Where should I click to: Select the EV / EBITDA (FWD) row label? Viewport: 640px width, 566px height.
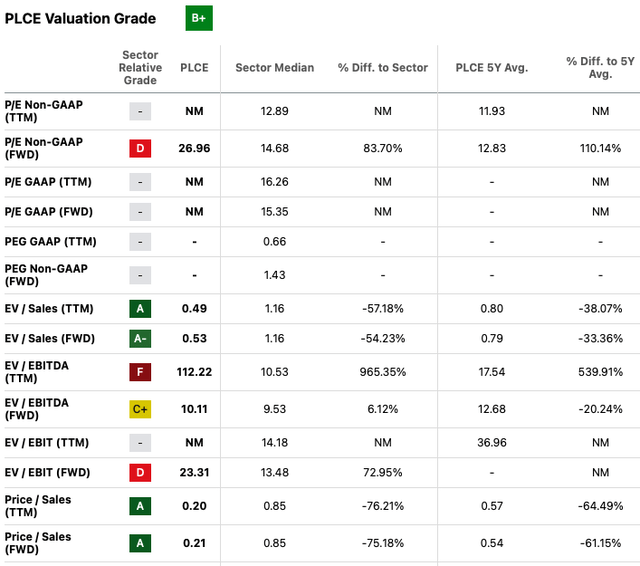pos(37,409)
